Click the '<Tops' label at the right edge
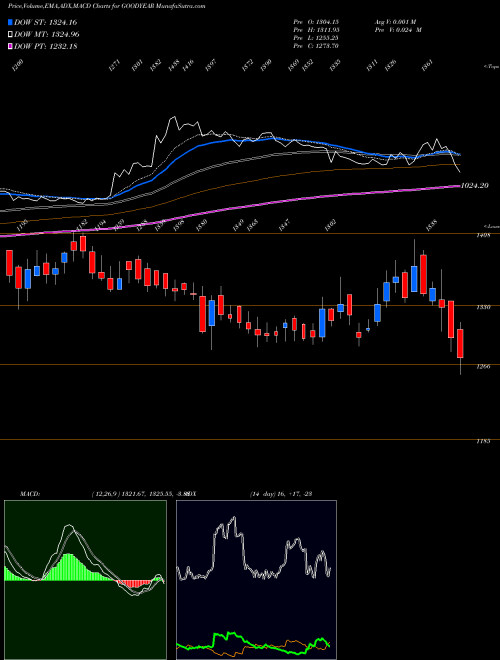This screenshot has width=500, height=660. [492, 67]
